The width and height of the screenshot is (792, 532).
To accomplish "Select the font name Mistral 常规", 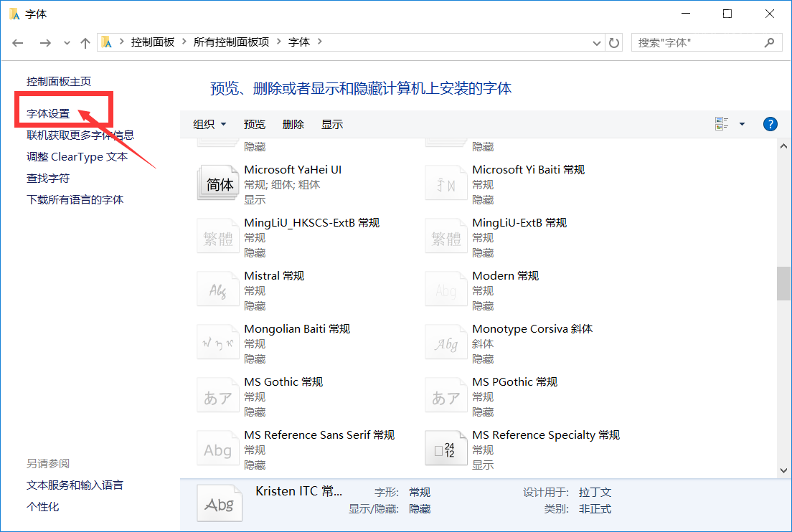I will click(x=274, y=275).
